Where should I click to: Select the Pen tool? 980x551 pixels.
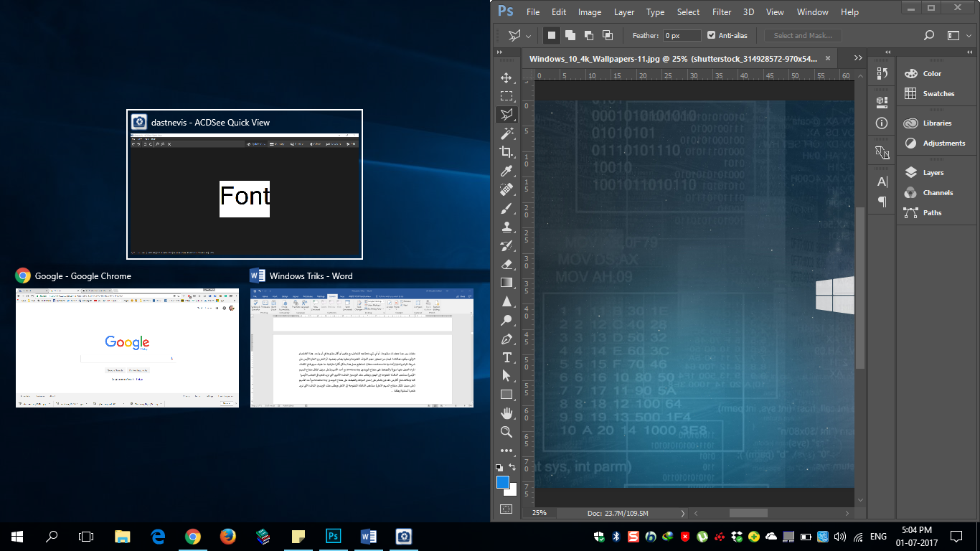point(507,339)
